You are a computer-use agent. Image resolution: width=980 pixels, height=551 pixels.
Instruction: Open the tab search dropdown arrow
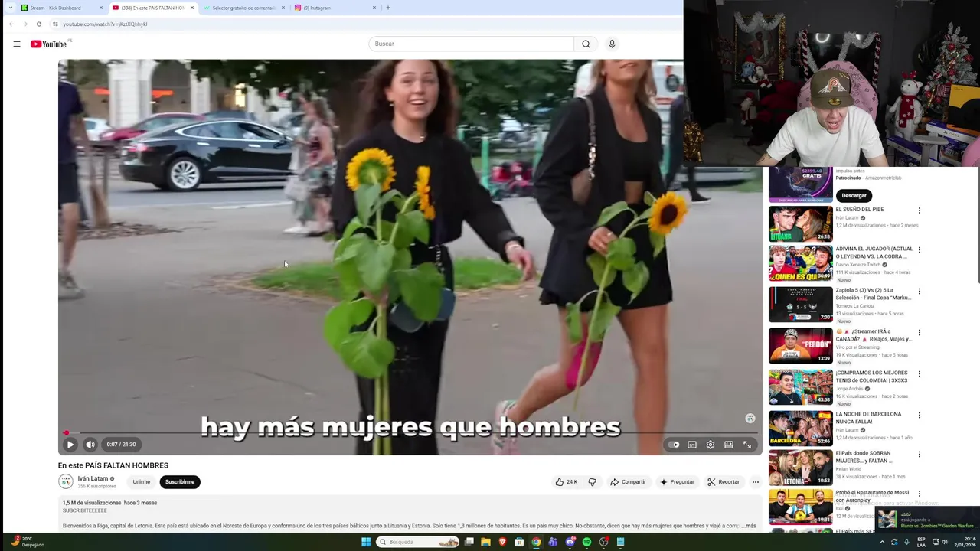[10, 8]
